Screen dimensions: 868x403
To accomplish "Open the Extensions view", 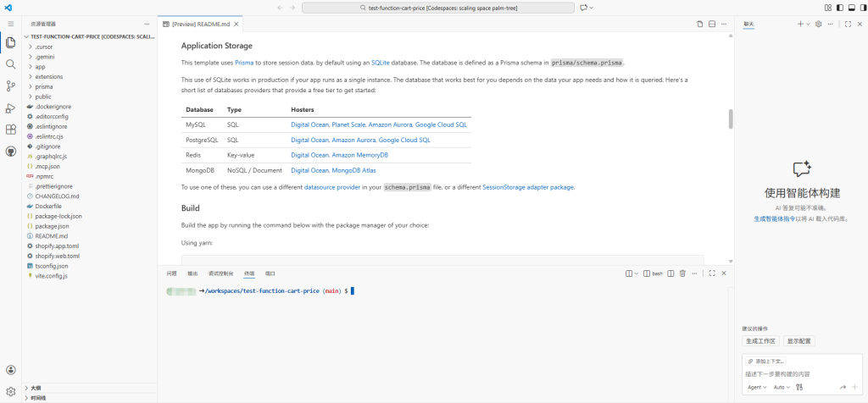I will (11, 130).
